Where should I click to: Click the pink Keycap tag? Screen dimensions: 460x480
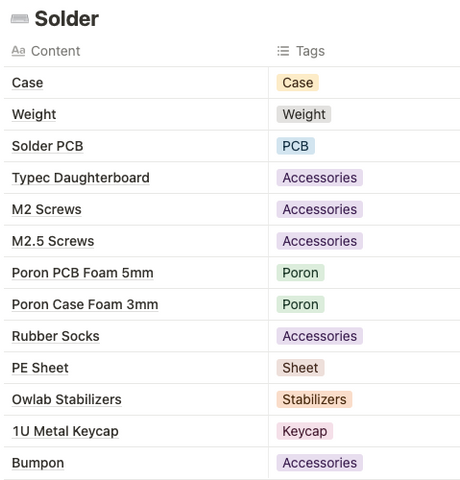coord(304,431)
